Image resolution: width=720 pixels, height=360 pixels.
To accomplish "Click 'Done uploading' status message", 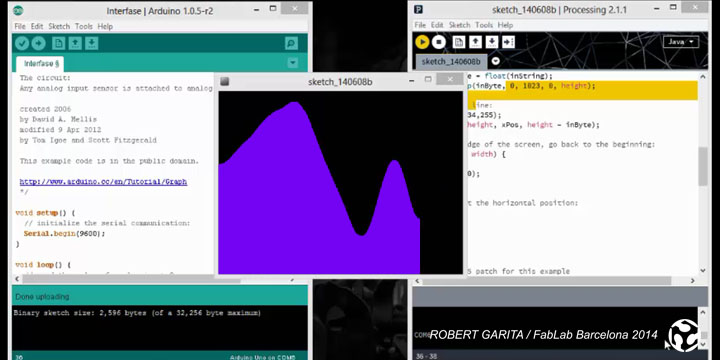I will coord(42,297).
